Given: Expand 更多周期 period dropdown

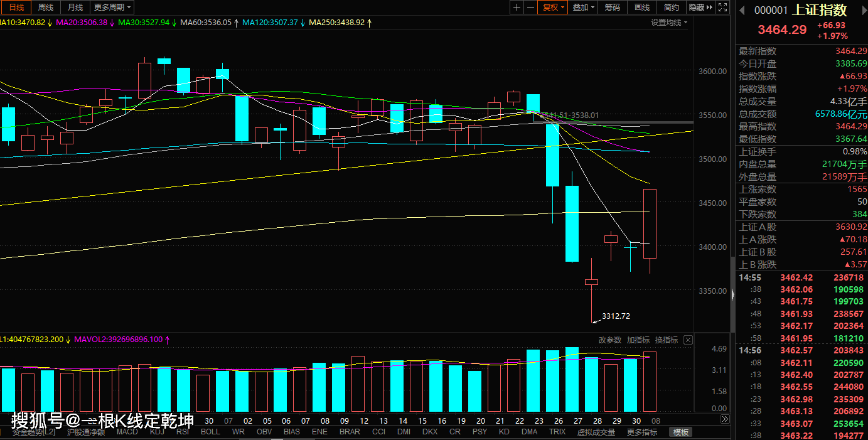Looking at the screenshot, I should [112, 8].
